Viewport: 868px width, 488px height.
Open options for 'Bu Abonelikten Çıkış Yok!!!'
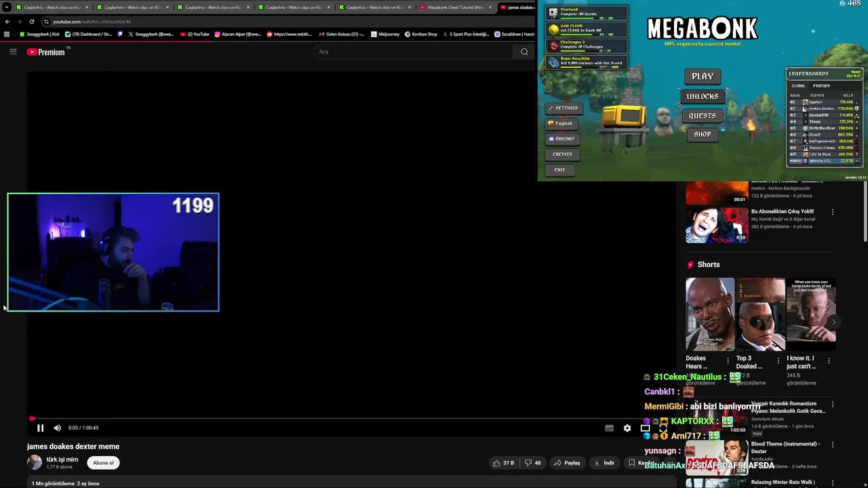pyautogui.click(x=833, y=212)
